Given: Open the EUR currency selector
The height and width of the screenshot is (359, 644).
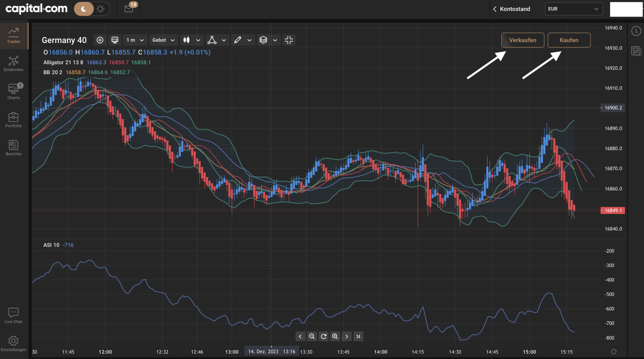Looking at the screenshot, I should 573,9.
